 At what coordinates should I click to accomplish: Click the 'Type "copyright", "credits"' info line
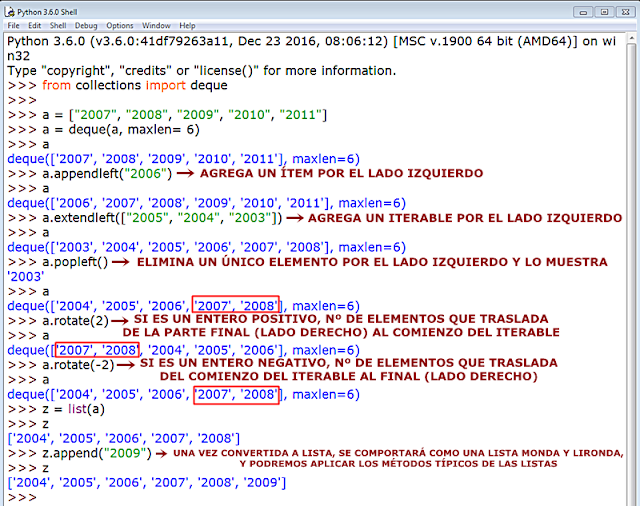coord(202,71)
